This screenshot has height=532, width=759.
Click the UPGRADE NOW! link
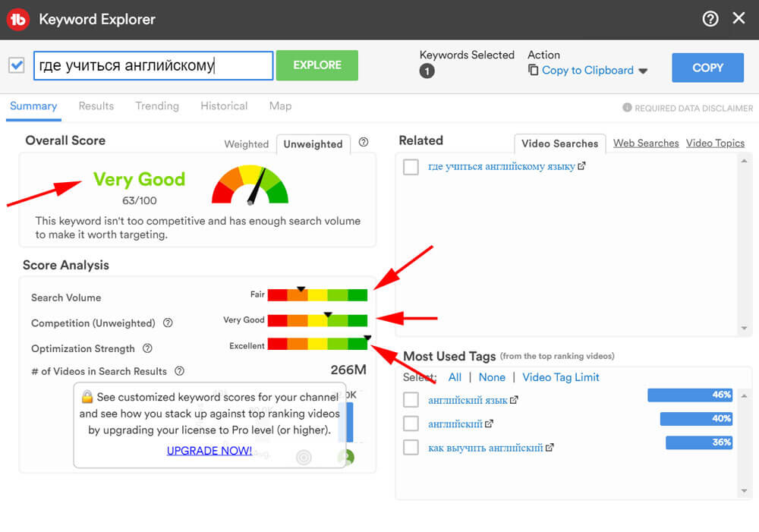[x=209, y=450]
